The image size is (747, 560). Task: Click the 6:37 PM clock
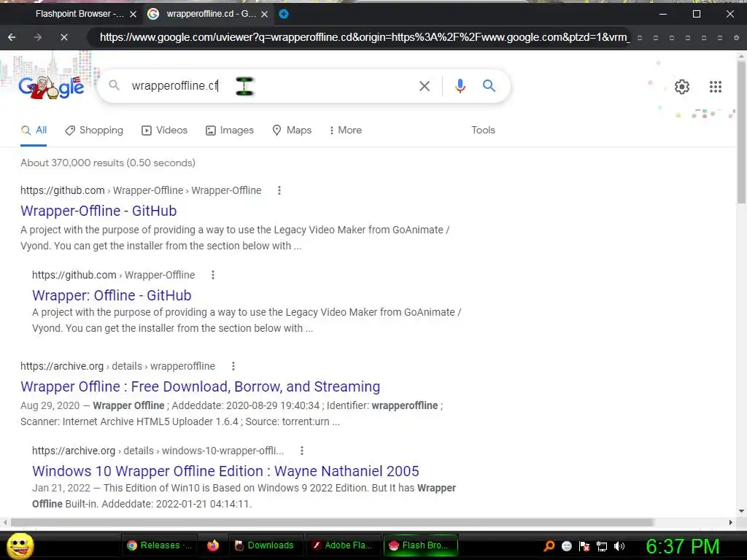click(682, 546)
